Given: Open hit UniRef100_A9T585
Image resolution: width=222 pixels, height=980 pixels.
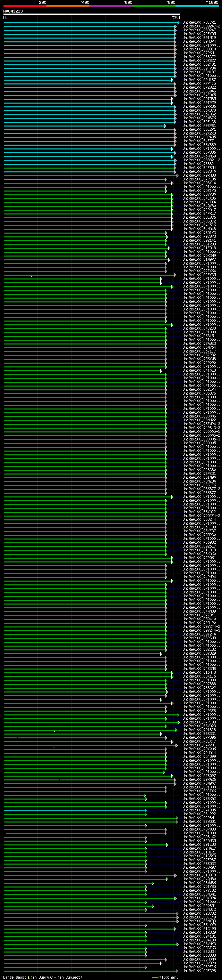Looking at the screenshot, I should [x=199, y=99].
